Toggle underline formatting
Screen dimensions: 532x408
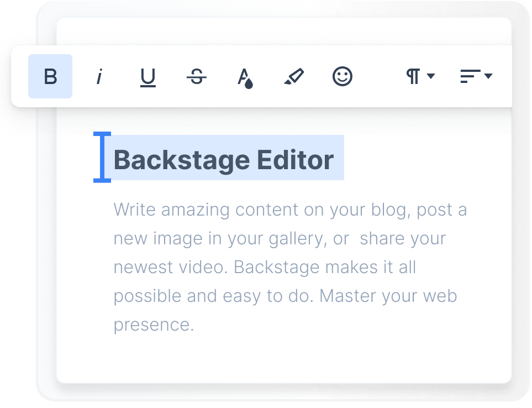click(148, 77)
